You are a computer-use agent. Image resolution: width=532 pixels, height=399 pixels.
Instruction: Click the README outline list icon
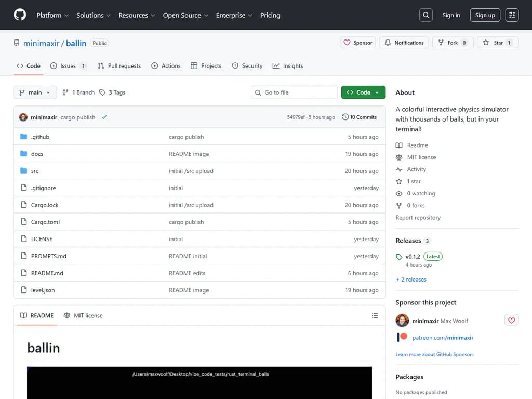tap(375, 315)
